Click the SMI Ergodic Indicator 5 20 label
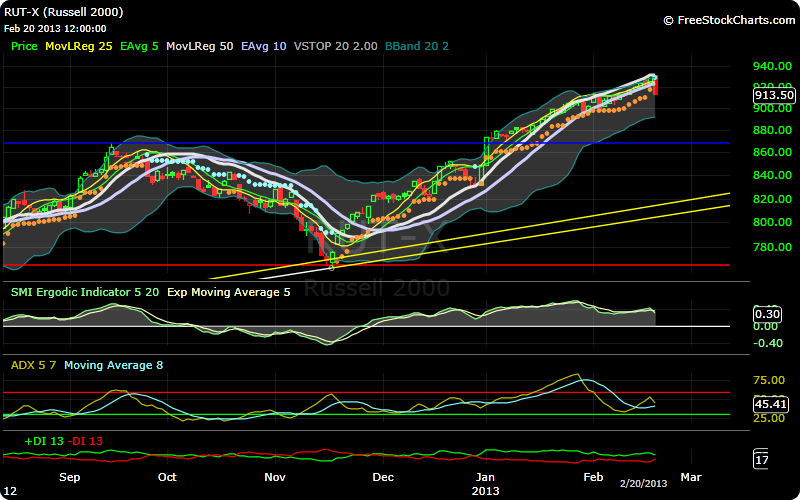 85,292
